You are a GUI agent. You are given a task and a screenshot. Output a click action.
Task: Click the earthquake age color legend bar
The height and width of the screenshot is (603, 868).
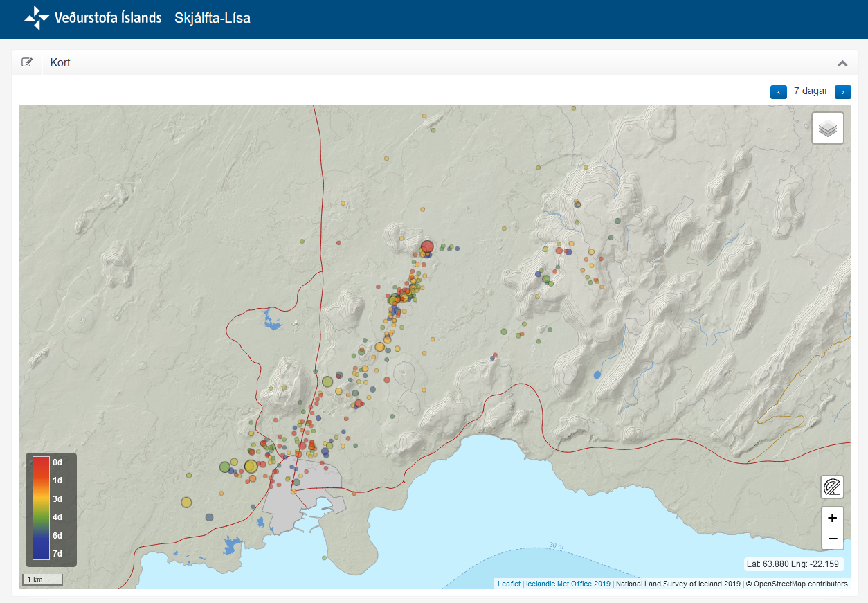coord(41,507)
